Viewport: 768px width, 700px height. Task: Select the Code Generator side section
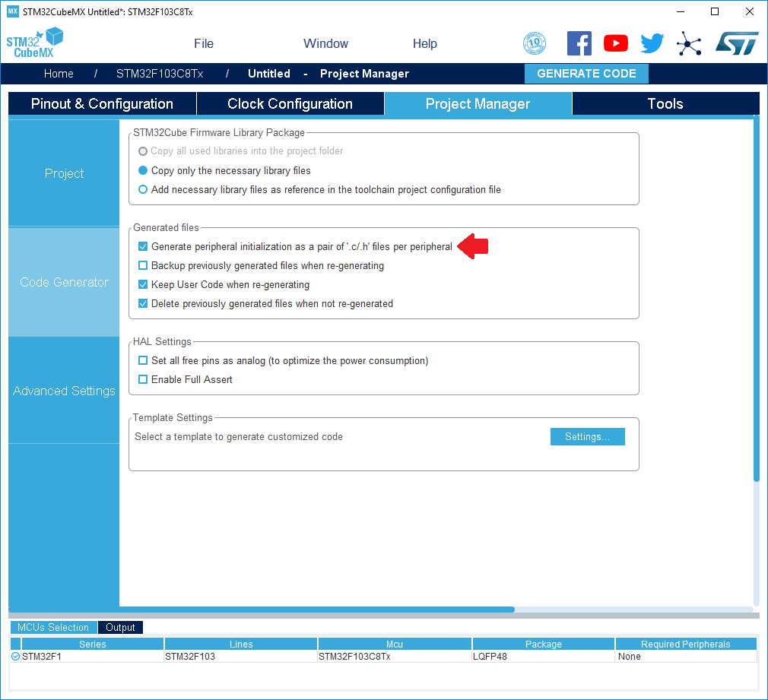click(x=64, y=282)
